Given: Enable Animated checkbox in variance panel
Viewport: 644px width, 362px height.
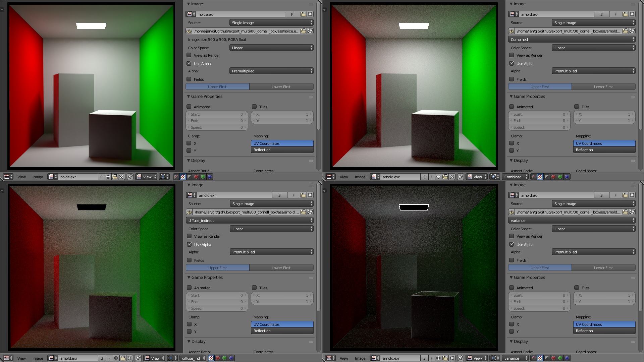Looking at the screenshot, I should pos(512,288).
